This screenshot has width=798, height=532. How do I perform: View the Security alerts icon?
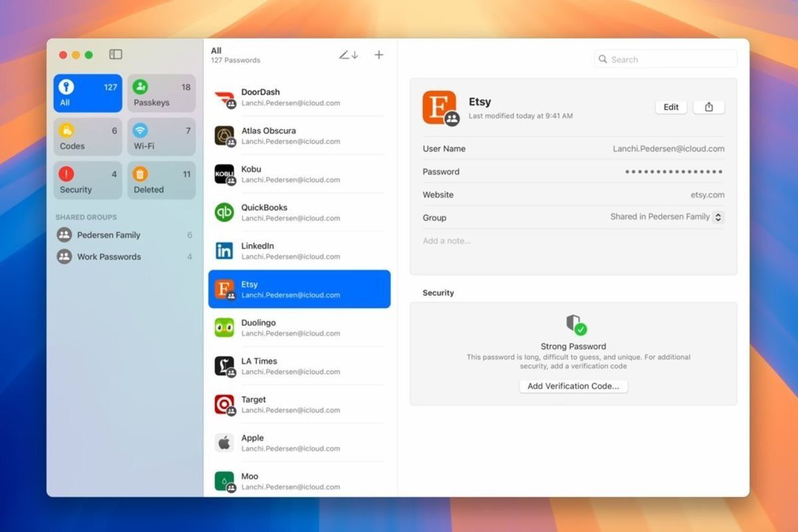pos(68,174)
